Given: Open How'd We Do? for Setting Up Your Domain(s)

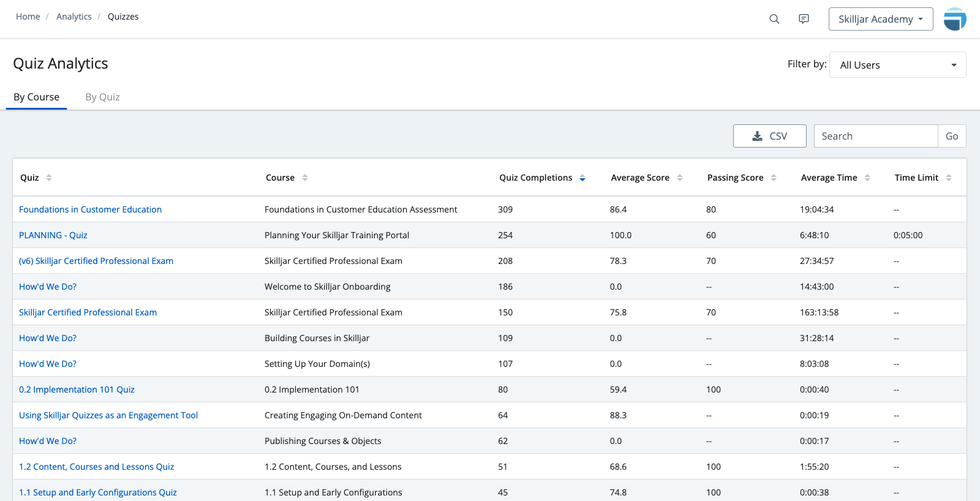Looking at the screenshot, I should (48, 364).
